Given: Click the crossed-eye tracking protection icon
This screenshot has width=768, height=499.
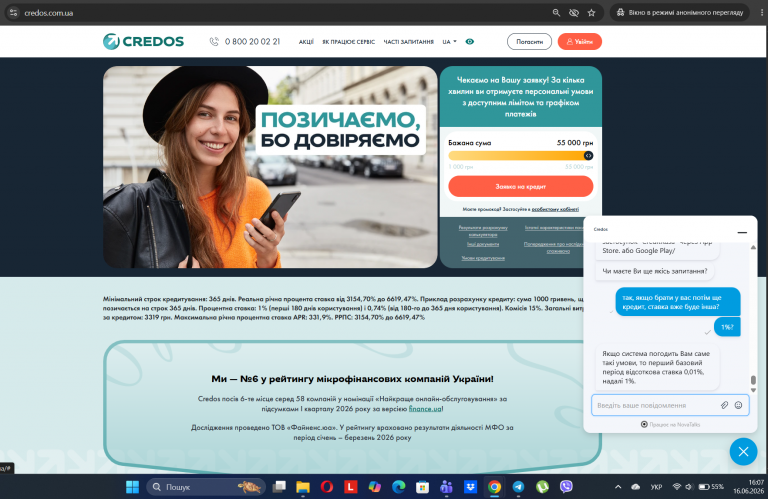Looking at the screenshot, I should (574, 13).
